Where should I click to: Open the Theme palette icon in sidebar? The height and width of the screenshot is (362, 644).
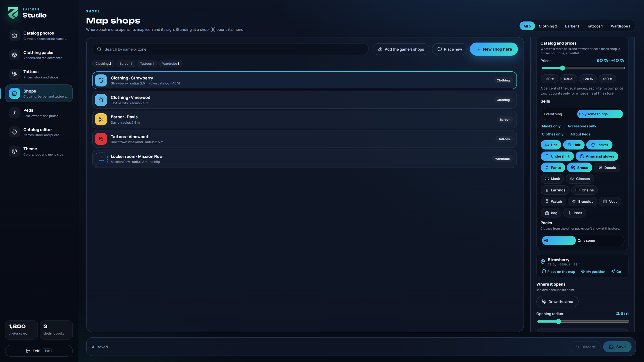14,151
